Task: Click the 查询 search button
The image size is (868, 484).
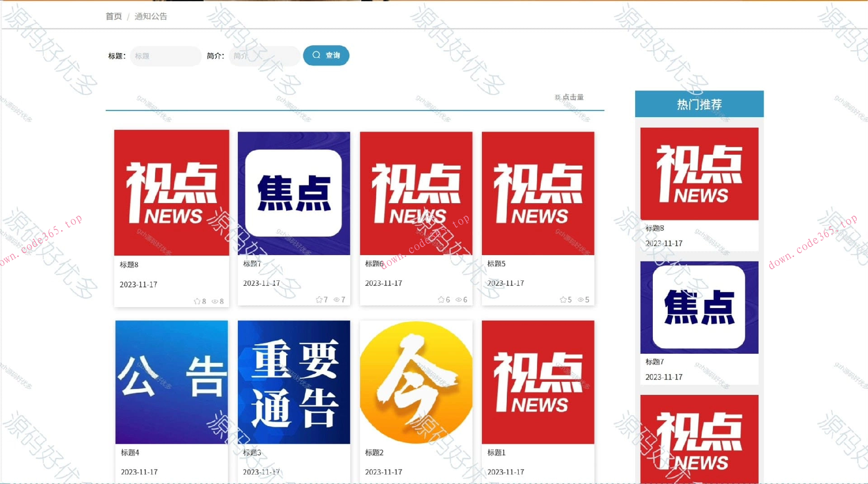Action: pyautogui.click(x=326, y=55)
